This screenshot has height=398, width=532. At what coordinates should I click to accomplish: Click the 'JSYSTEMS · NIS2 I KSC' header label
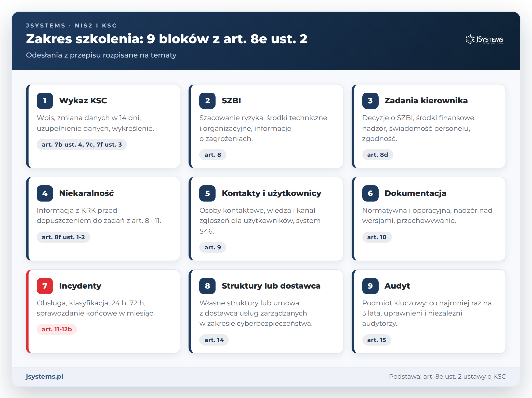coord(71,25)
